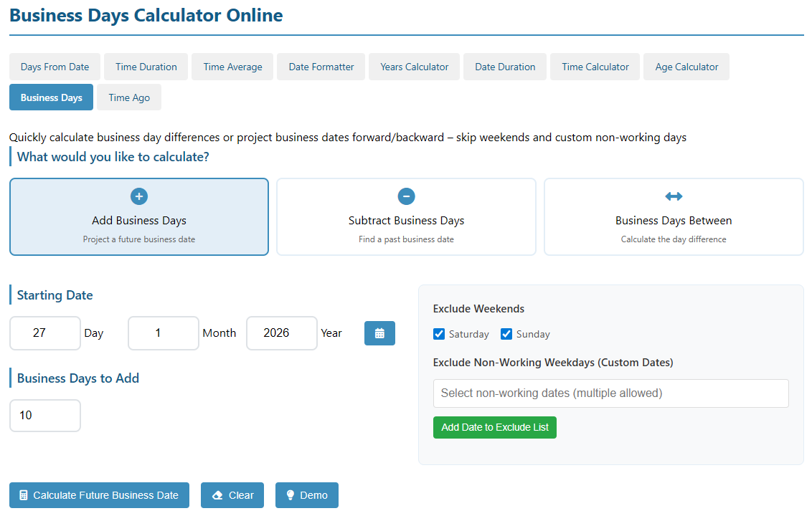Switch to the Days From Date tab
Viewport: 812px width, 521px height.
(x=55, y=67)
